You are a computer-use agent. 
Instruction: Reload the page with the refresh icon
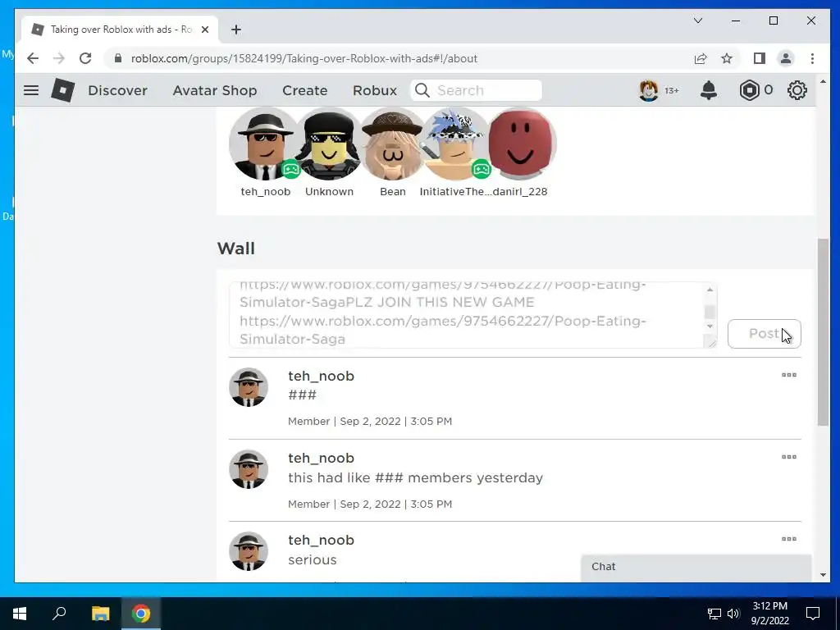[x=85, y=58]
